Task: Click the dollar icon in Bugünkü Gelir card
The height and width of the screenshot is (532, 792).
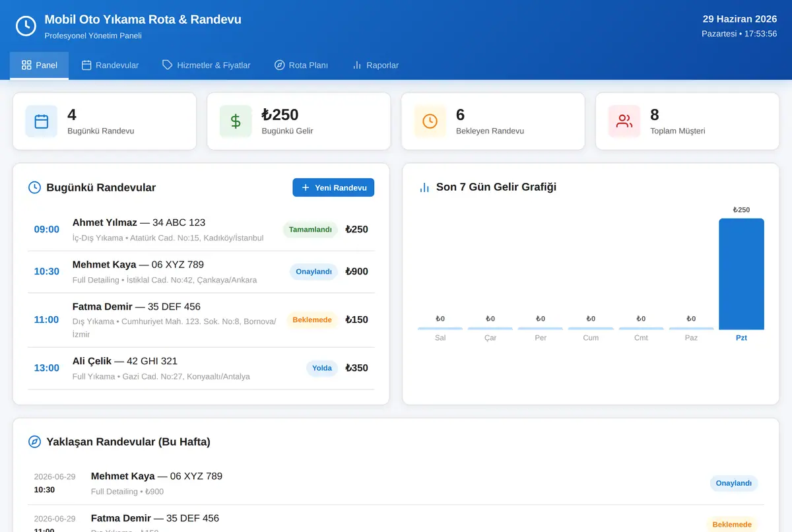Action: pos(236,121)
